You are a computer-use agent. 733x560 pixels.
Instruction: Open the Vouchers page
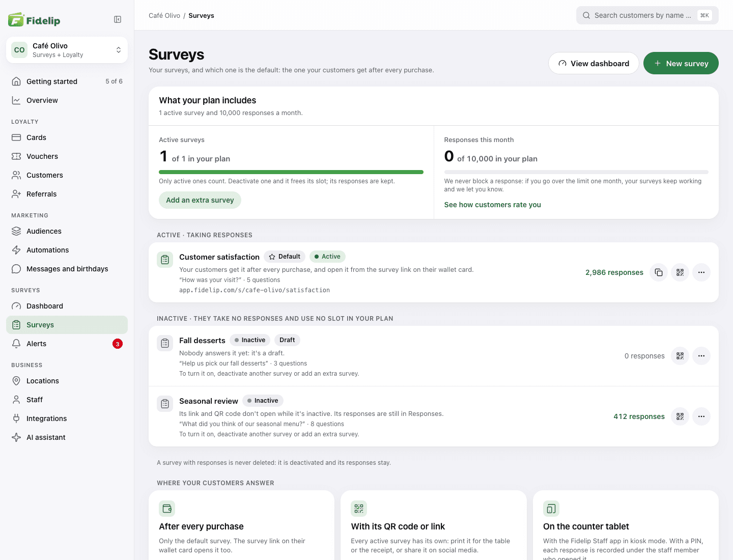67,156
